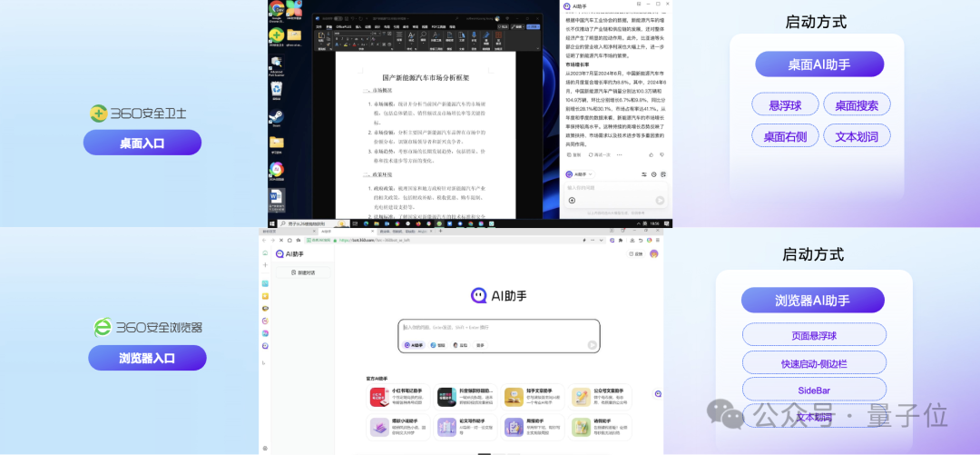Send the question in browser AI page
980x455 pixels.
592,345
